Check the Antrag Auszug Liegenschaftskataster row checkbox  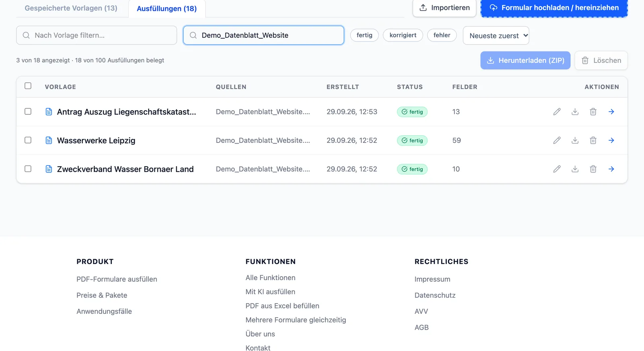[x=28, y=111]
